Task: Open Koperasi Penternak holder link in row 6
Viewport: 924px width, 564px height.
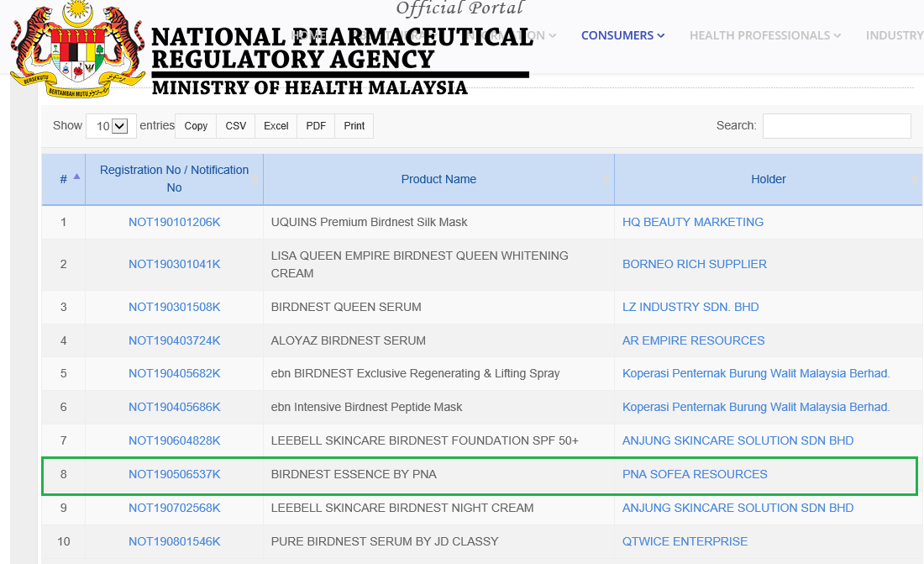Action: (x=756, y=408)
